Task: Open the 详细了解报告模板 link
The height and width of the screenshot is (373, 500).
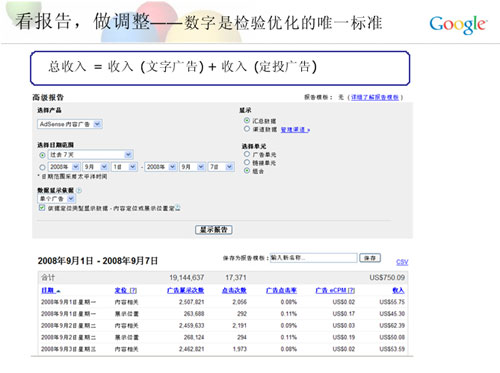Action: [375, 97]
